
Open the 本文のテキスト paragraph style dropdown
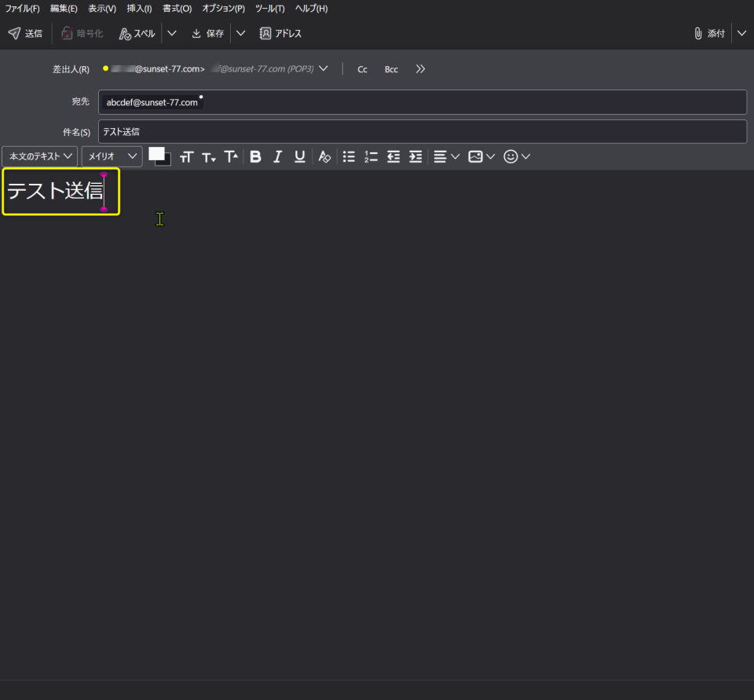40,157
